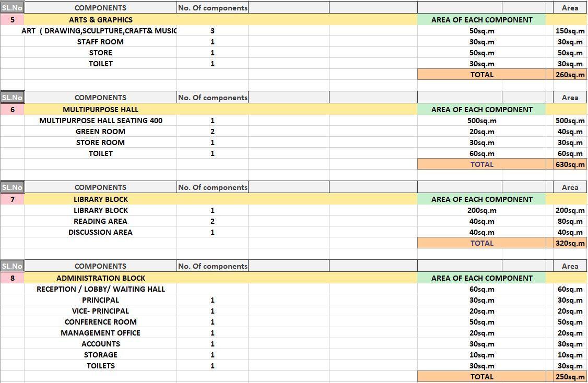
Task: Select the pink serial number 5 cell
Action: [x=13, y=20]
